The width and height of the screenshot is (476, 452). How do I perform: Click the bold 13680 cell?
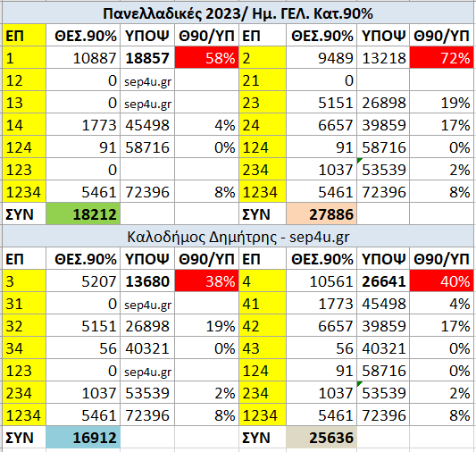[147, 281]
